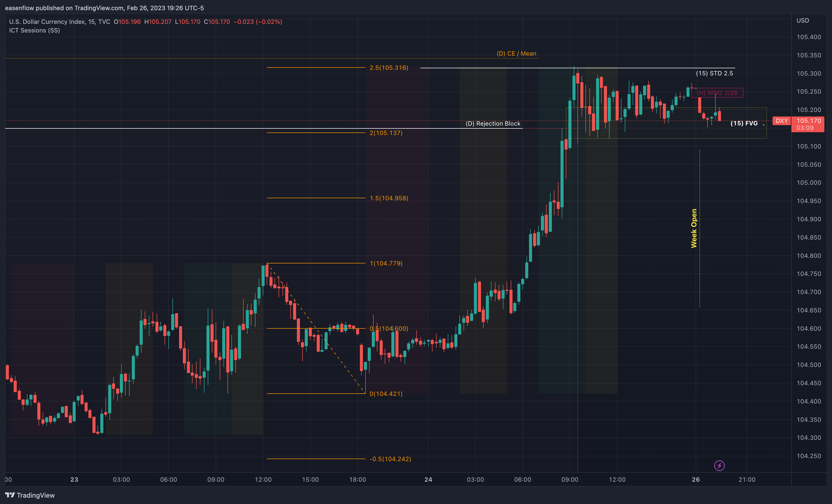The height and width of the screenshot is (504, 832).
Task: Select the ICT Sessions (SS) indicator label
Action: tap(35, 30)
